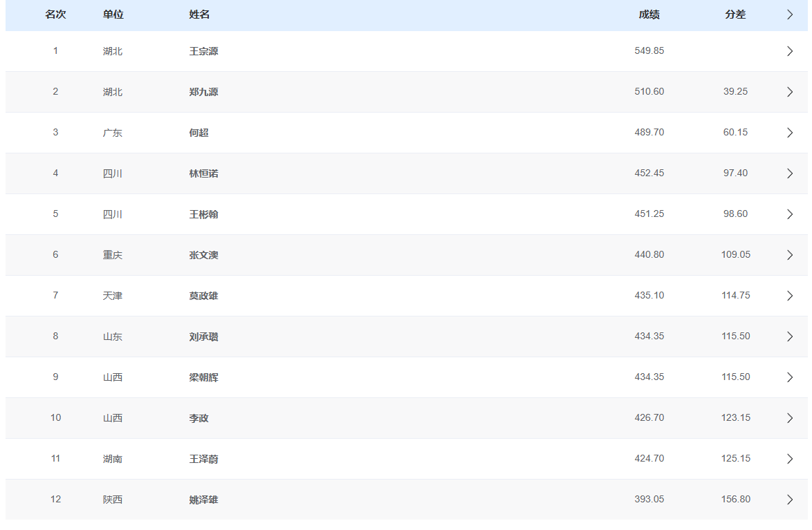The width and height of the screenshot is (812, 530).
Task: Click the chevron on the header row
Action: click(789, 14)
